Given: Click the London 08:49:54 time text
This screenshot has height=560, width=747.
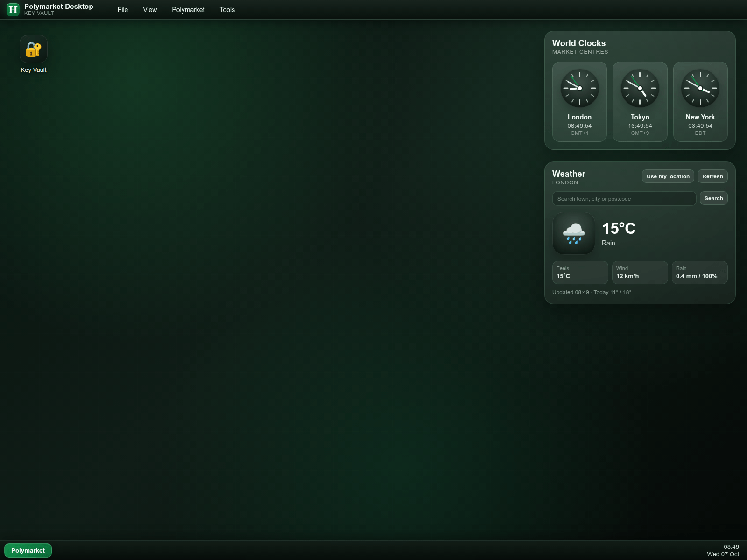Looking at the screenshot, I should pos(579,126).
